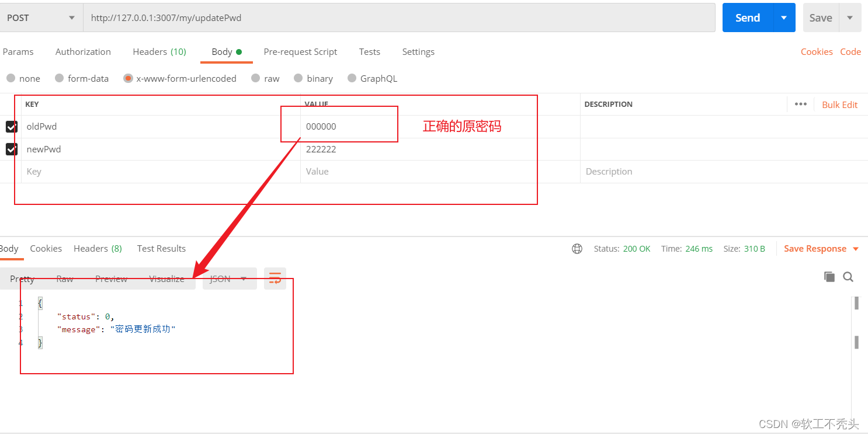Expand the Send options arrow
Screen dimensions: 868x435
click(x=784, y=18)
